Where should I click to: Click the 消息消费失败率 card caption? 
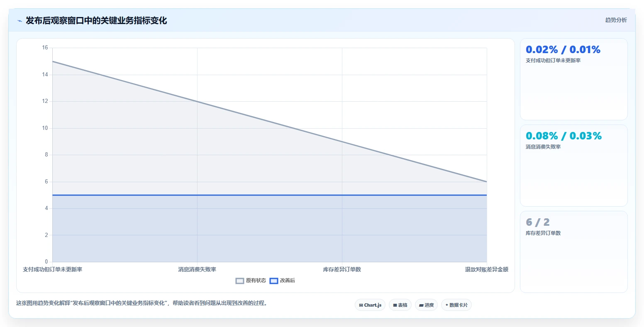tap(543, 147)
